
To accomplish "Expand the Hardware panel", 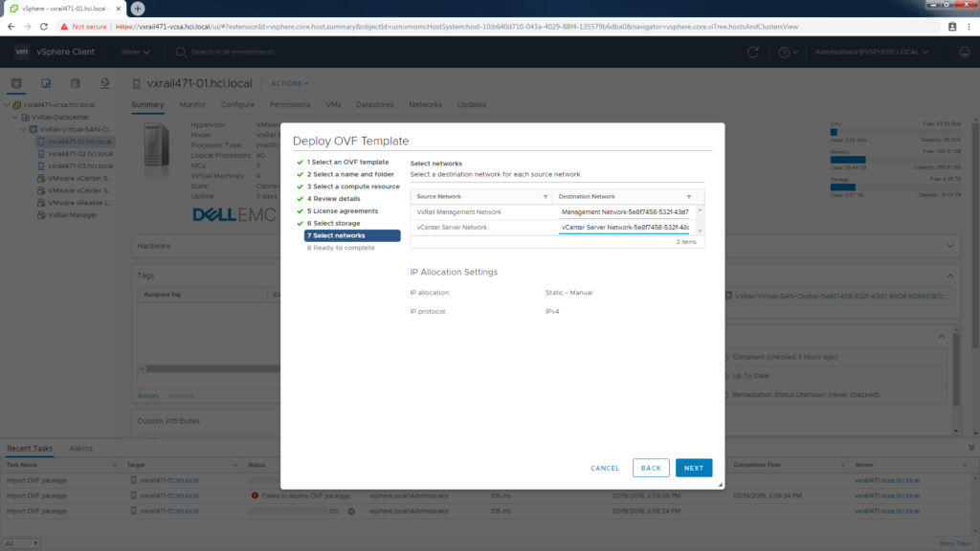I will [x=950, y=246].
